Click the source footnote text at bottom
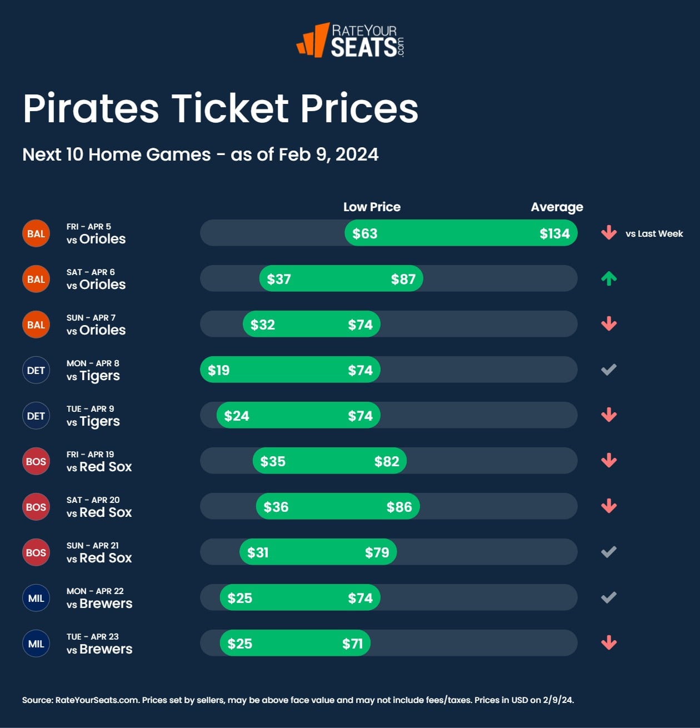Image resolution: width=700 pixels, height=728 pixels. coord(298,700)
